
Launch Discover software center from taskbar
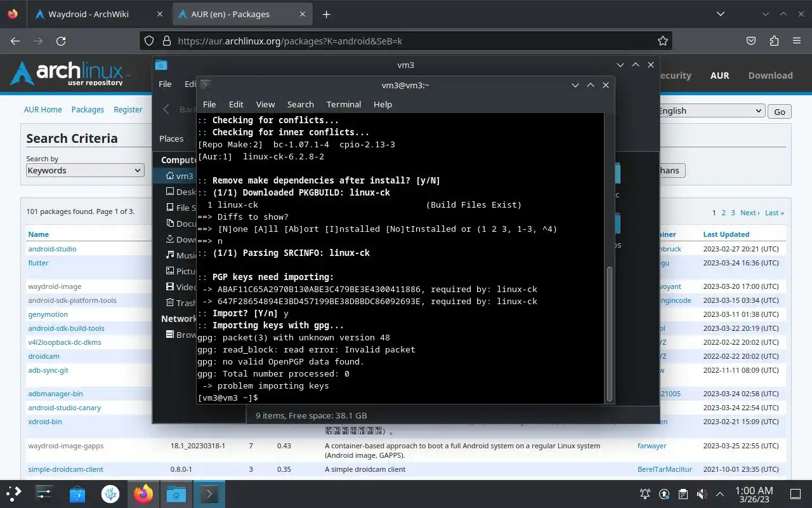tap(77, 493)
